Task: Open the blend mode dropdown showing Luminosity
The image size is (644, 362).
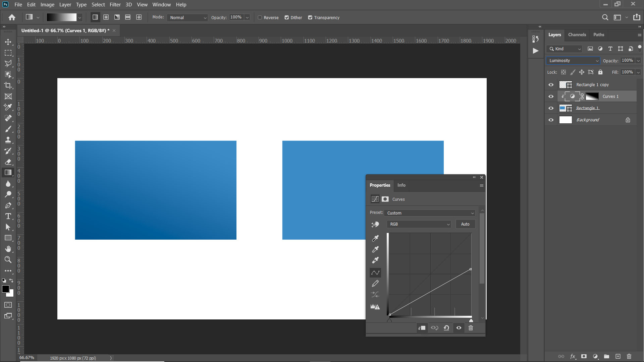Action: [x=573, y=60]
